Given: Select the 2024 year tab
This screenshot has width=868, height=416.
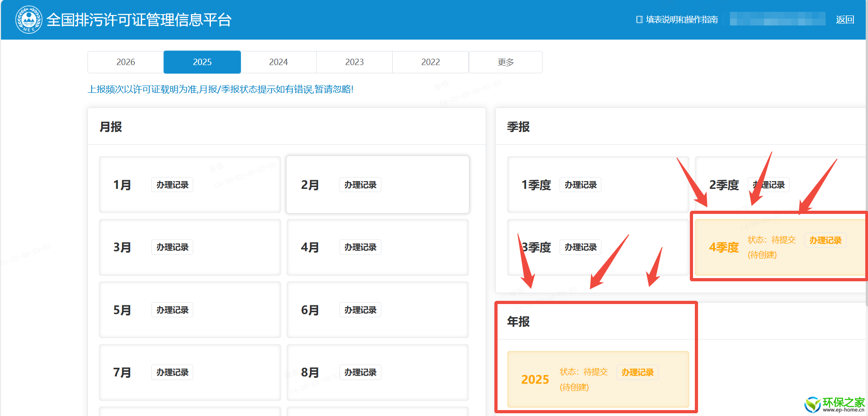Looking at the screenshot, I should coord(278,62).
